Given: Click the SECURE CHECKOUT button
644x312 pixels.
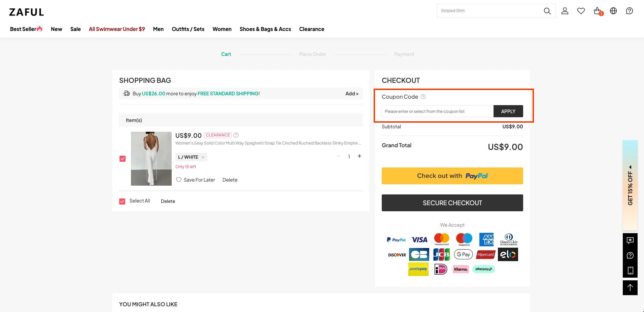Looking at the screenshot, I should pyautogui.click(x=452, y=203).
